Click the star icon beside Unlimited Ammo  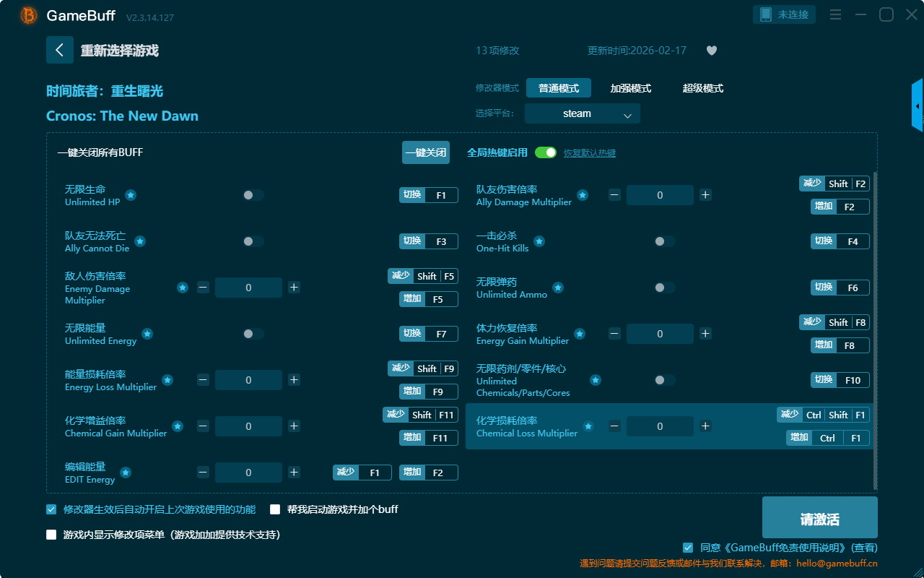click(x=558, y=288)
